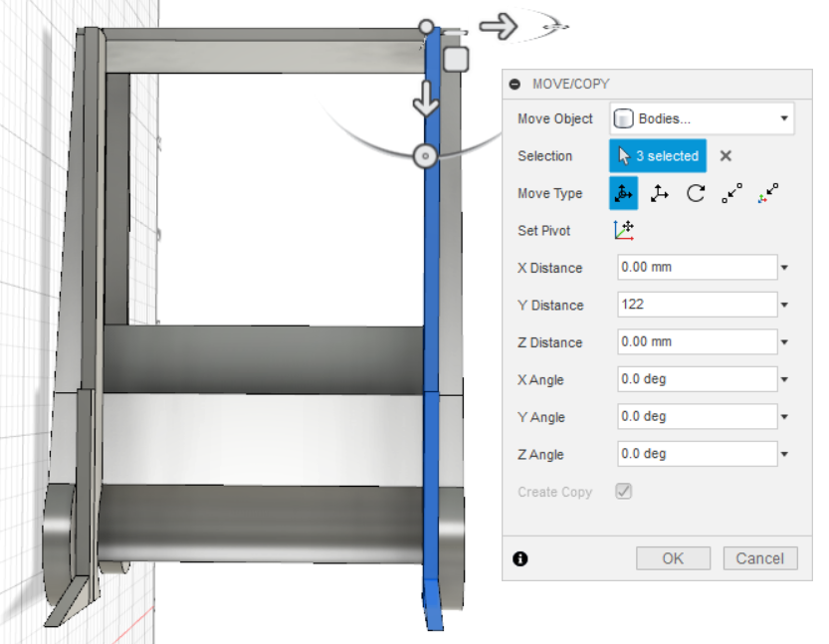Expand the Z Angle dropdown arrow
Screen dimensions: 829x644
click(784, 454)
